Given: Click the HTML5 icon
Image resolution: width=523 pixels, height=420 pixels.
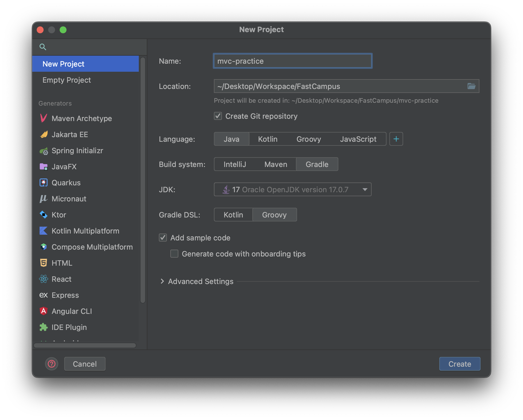Looking at the screenshot, I should click(x=44, y=263).
